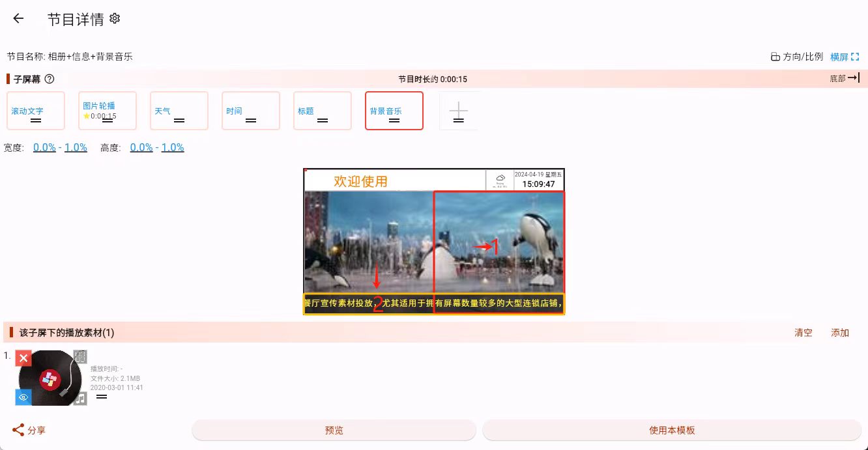Click the red delete X on music item
Viewport: 868px width, 450px height.
point(23,358)
